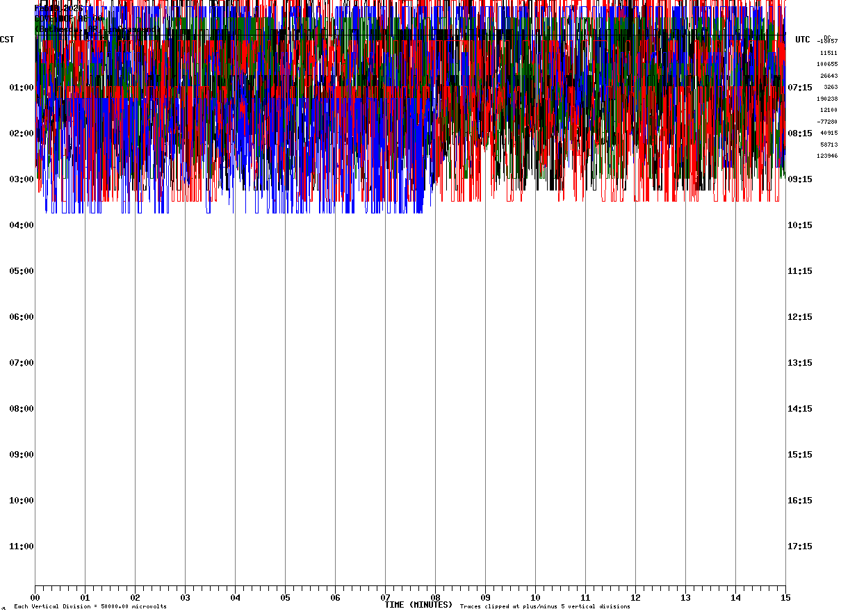Click the DC offset value 190238
Screen dimensions: 841x616
[x=827, y=99]
